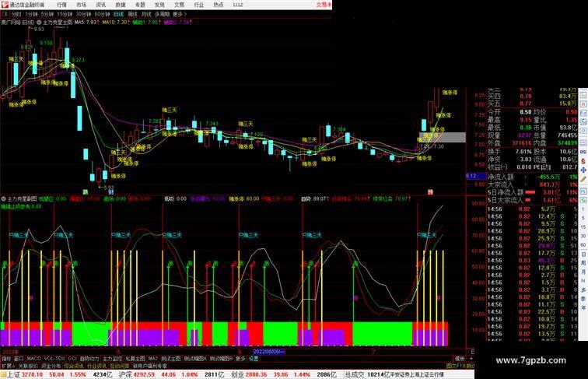Select the 周线 weekly chart tab

tap(132, 14)
